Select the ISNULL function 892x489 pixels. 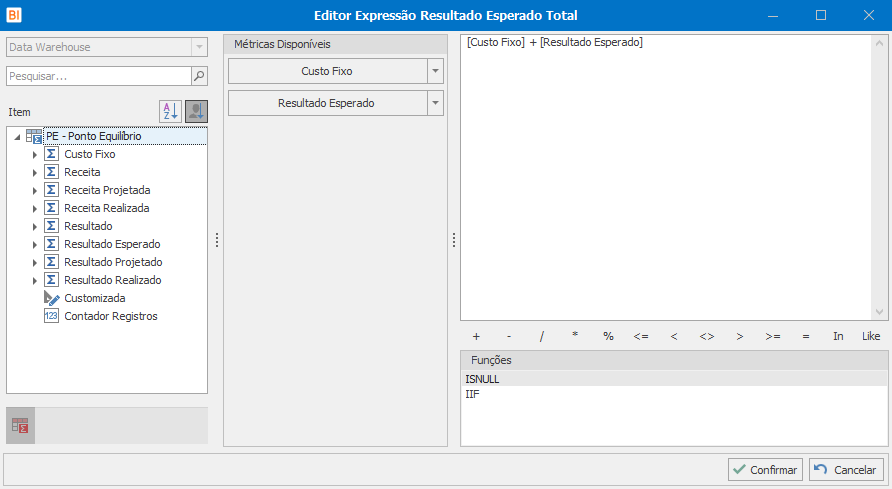(674, 379)
